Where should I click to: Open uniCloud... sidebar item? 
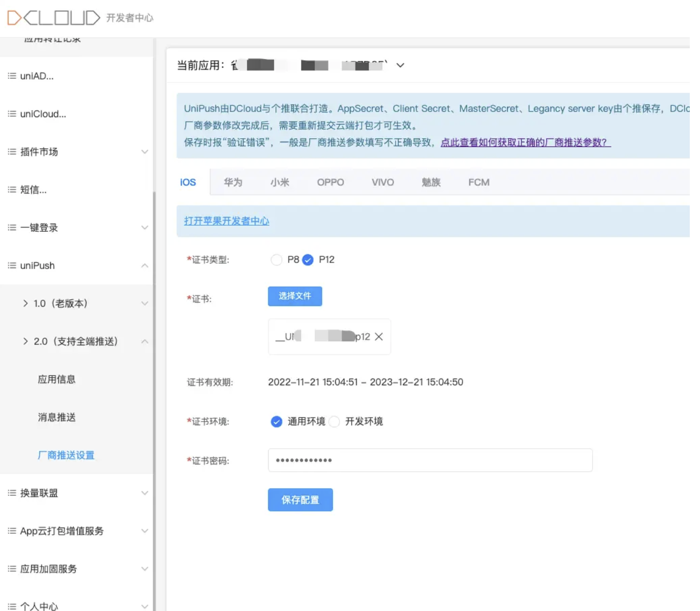pyautogui.click(x=43, y=114)
